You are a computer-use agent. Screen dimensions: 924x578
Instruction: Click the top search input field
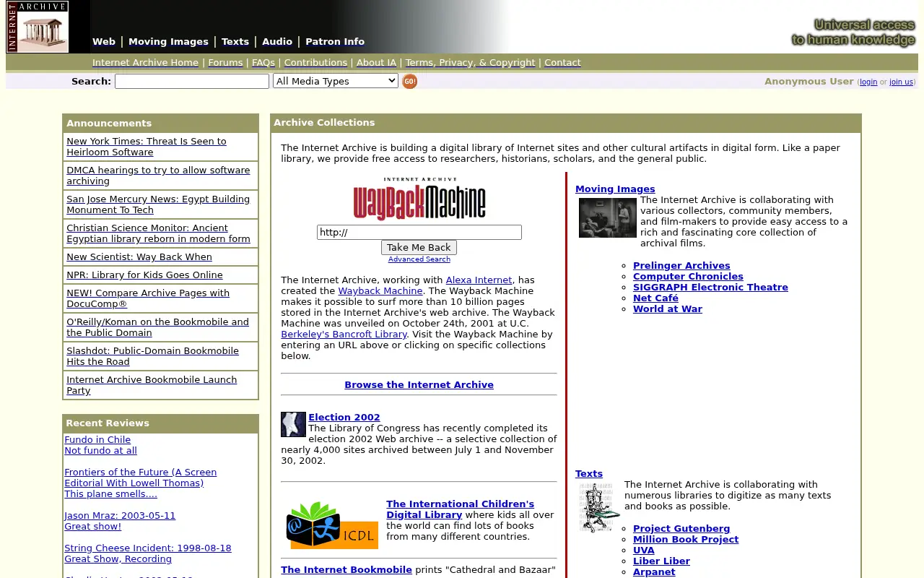click(192, 82)
